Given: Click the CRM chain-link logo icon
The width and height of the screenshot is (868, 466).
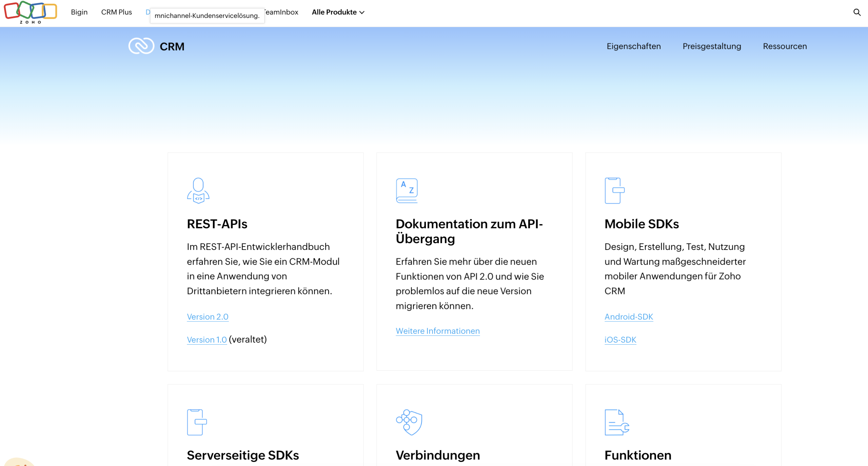Looking at the screenshot, I should (x=141, y=46).
